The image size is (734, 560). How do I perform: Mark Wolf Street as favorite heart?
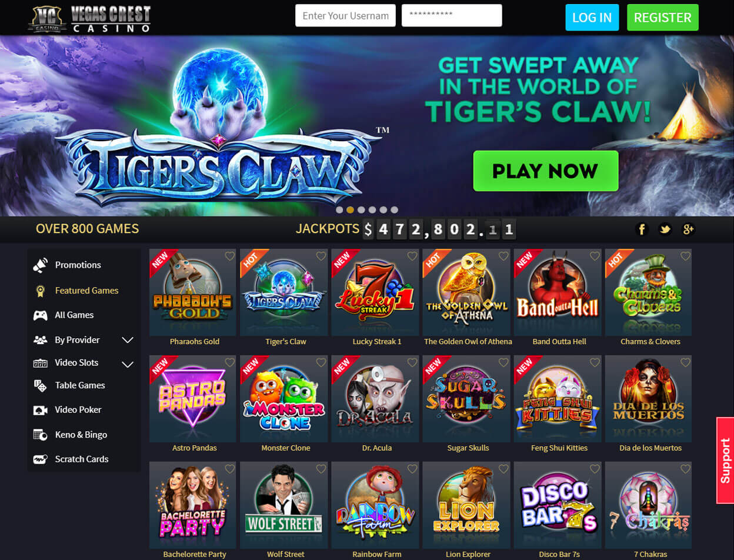point(321,469)
